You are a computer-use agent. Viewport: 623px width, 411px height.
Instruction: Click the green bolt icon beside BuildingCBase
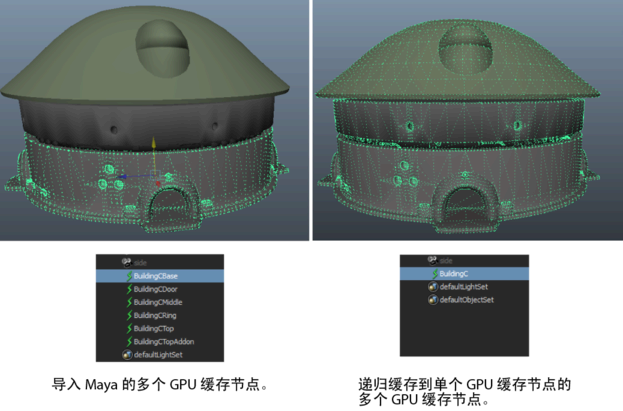[x=129, y=276]
